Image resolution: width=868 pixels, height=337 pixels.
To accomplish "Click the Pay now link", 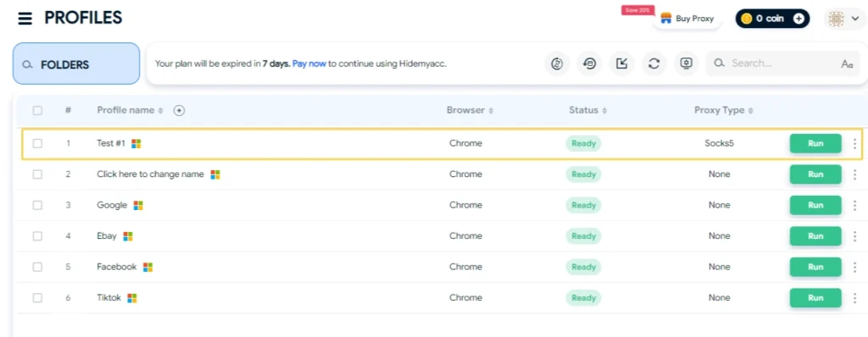I will pyautogui.click(x=309, y=64).
